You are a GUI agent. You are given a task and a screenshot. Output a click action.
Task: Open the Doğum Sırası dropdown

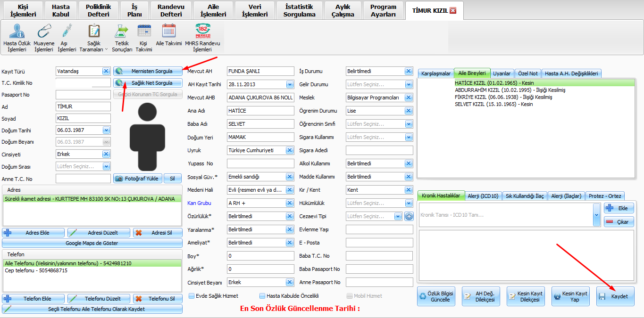(x=106, y=166)
